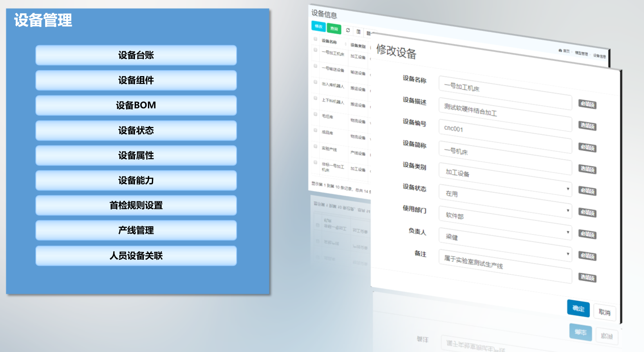Click the 模型管理 breadcrumb
Image resolution: width=644 pixels, height=352 pixels.
(x=581, y=53)
